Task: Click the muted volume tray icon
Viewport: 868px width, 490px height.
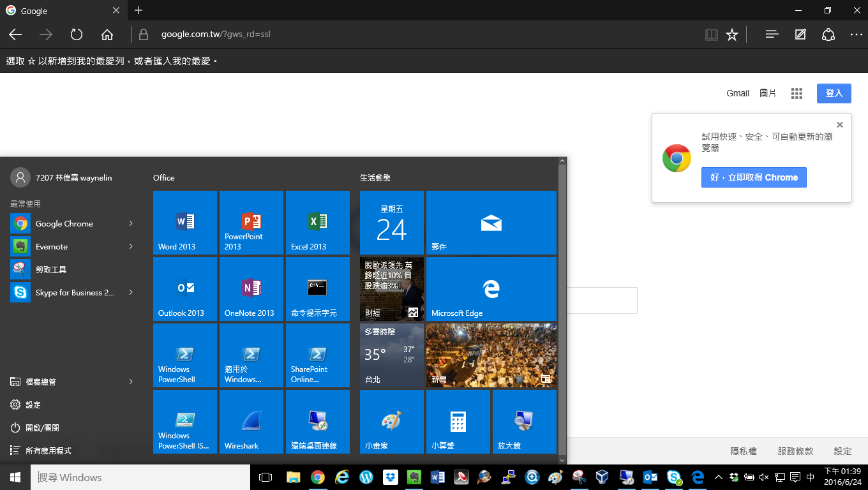Action: (x=765, y=477)
